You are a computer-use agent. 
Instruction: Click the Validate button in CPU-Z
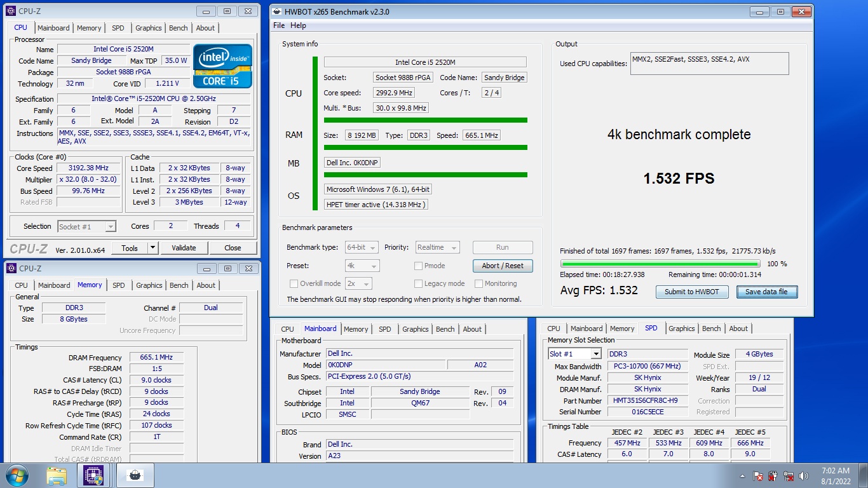[x=184, y=248]
